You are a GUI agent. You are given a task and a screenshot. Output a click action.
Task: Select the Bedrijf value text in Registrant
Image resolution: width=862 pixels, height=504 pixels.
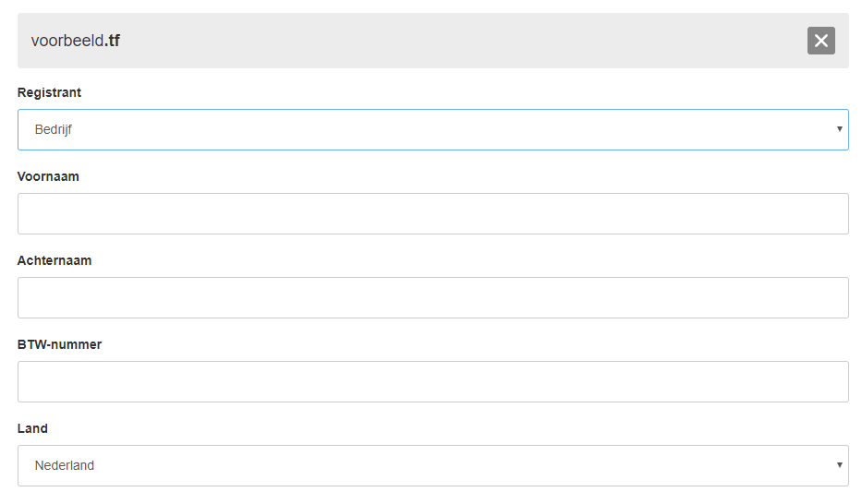pyautogui.click(x=54, y=129)
